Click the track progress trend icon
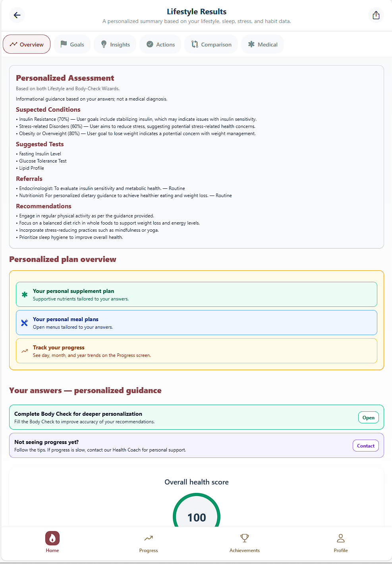Viewport: 392px width, 564px height. pos(25,351)
